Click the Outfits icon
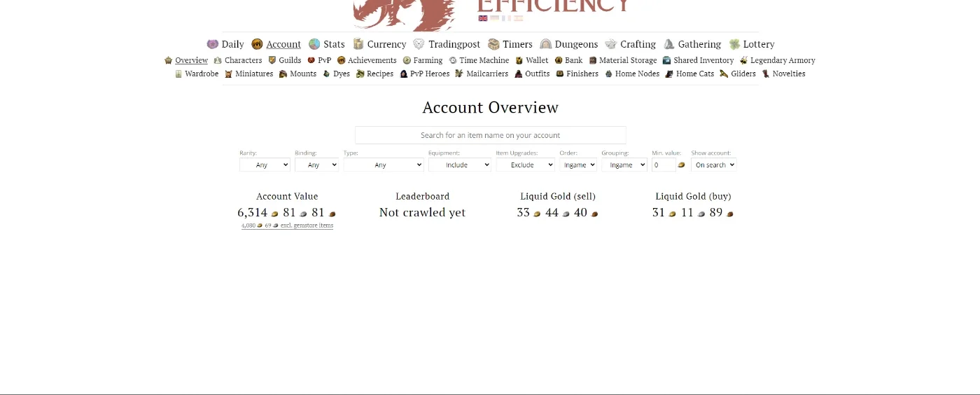The width and height of the screenshot is (980, 395). click(x=519, y=74)
